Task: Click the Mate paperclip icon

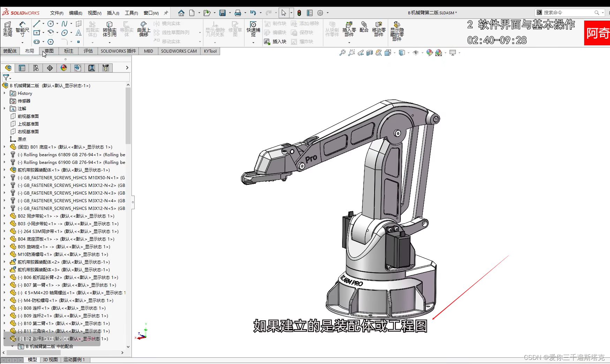Action: (364, 27)
